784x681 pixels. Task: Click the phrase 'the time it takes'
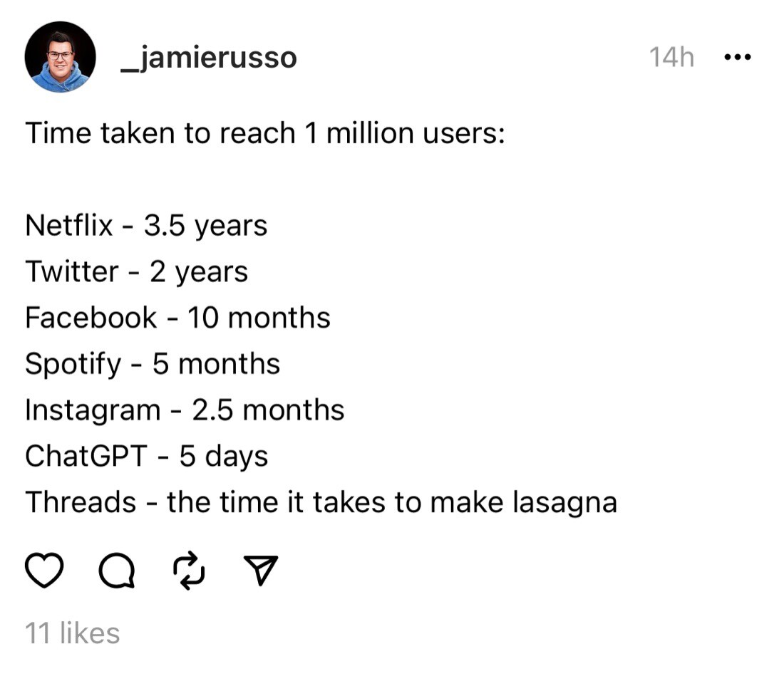[276, 502]
